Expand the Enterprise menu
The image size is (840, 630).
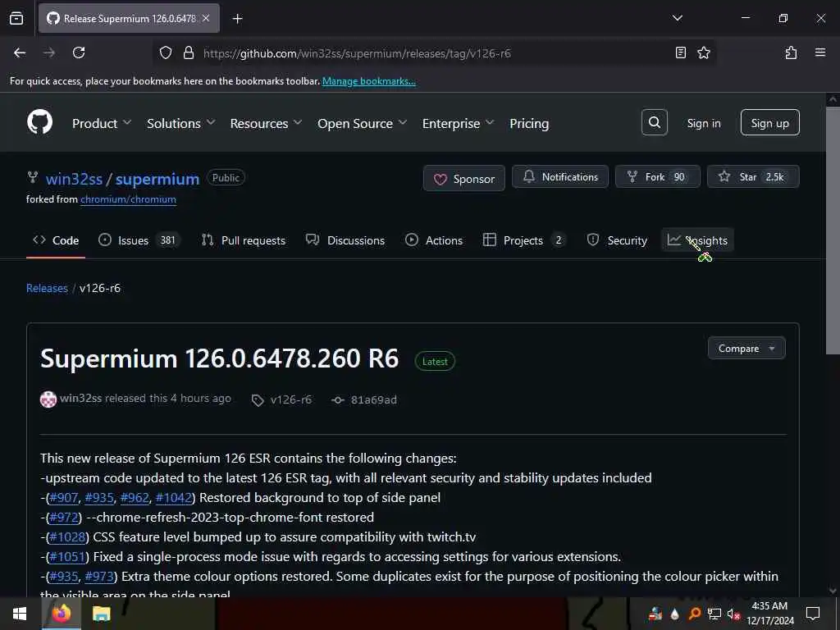[x=458, y=124]
